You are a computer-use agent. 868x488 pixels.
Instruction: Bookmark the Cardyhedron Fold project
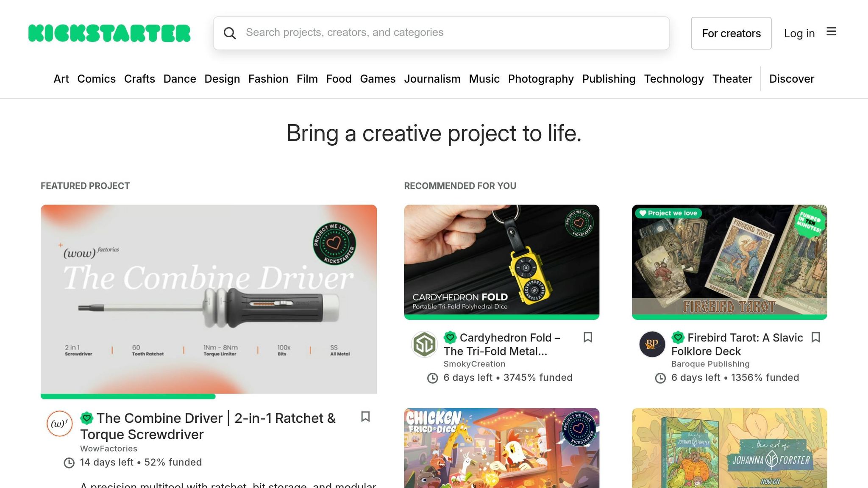pyautogui.click(x=588, y=338)
